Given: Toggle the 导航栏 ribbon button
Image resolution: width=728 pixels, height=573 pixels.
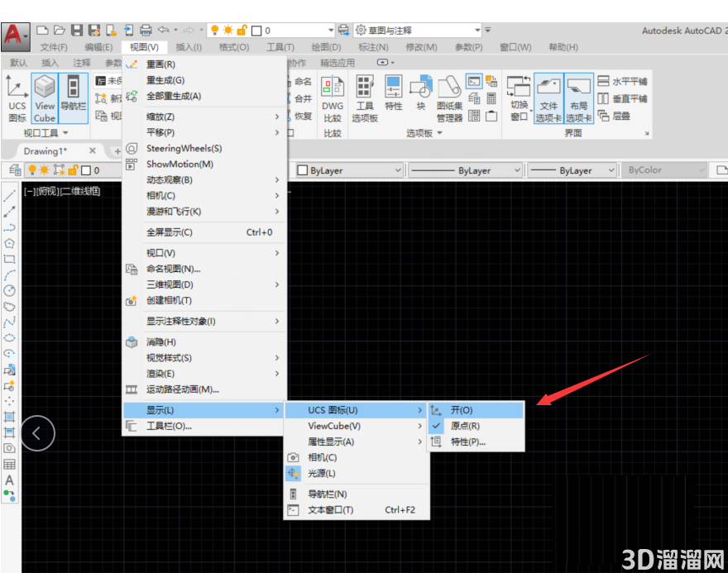Looking at the screenshot, I should point(74,98).
